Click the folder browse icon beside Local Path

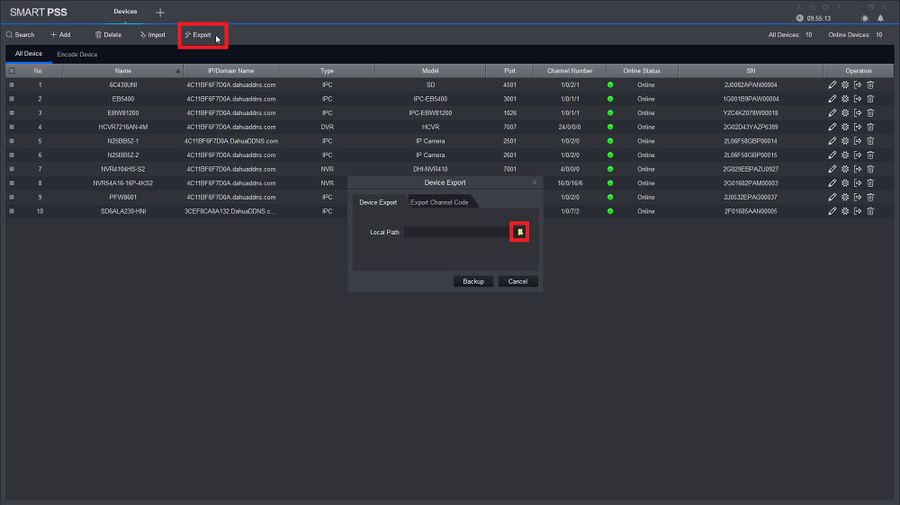pos(520,232)
